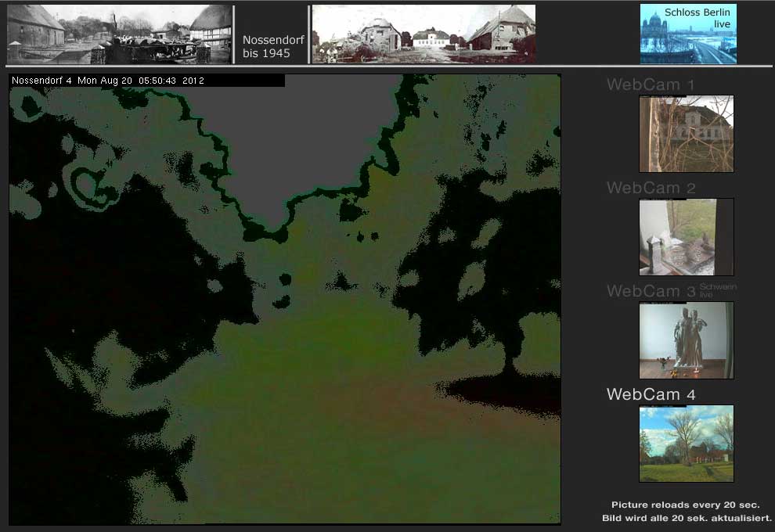Click 'Bild wird alle 20 sek. aktualisiert.' text
775x532 pixels.
click(x=687, y=519)
